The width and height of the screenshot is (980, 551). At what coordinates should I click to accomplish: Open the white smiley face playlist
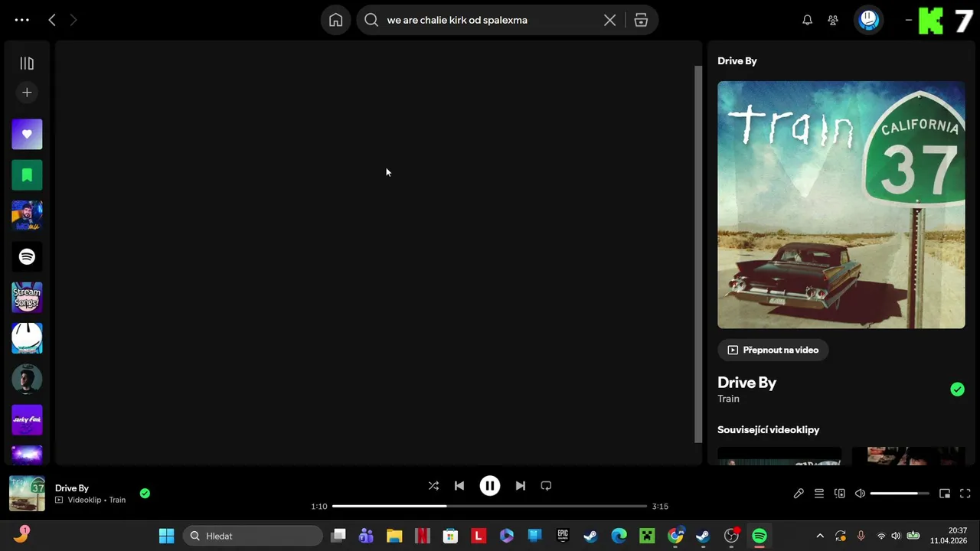click(x=27, y=337)
